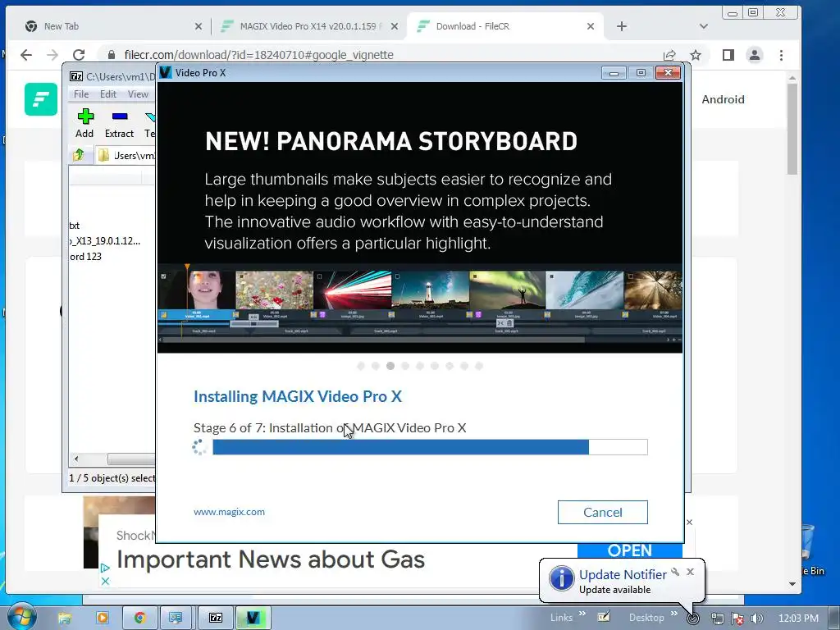This screenshot has height=630, width=840.
Task: Click the OPEN button on the ad
Action: 630,550
